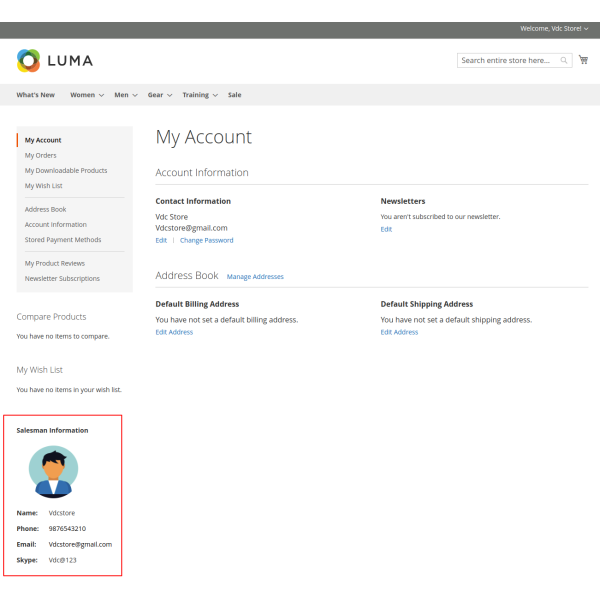Edit the newsletter subscription
600x600 pixels.
[x=386, y=229]
